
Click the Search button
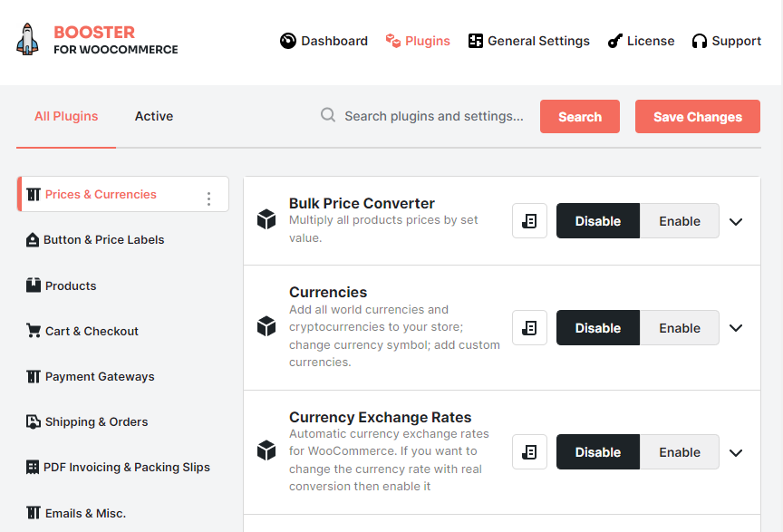pyautogui.click(x=580, y=116)
